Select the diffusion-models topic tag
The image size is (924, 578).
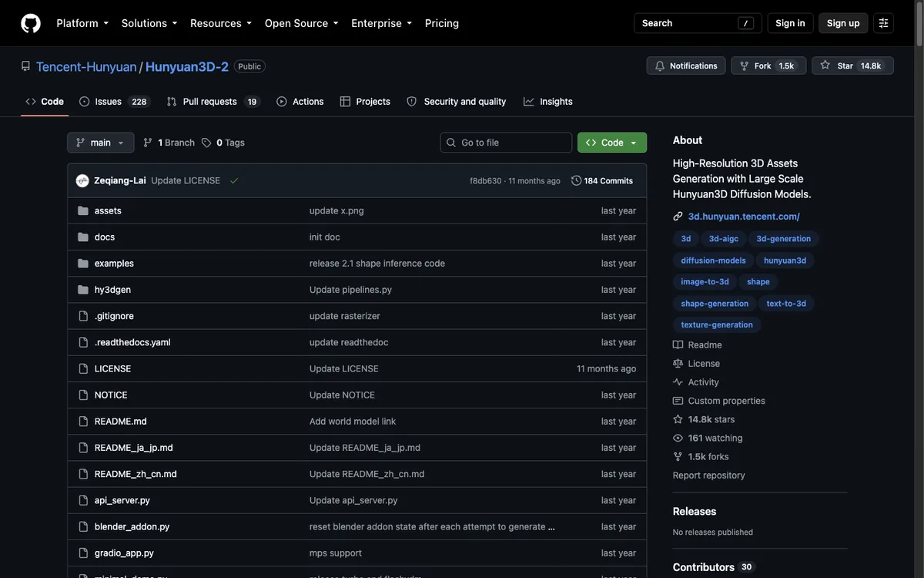click(713, 260)
